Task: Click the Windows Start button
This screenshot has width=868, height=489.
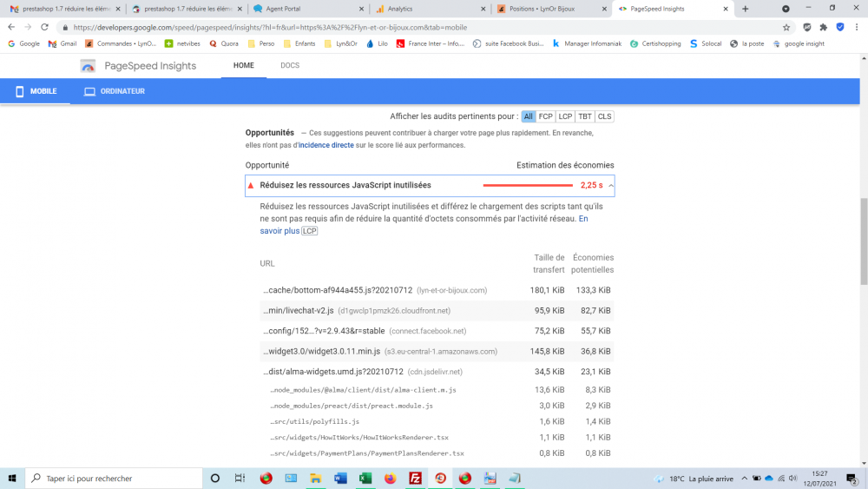Action: tap(12, 478)
